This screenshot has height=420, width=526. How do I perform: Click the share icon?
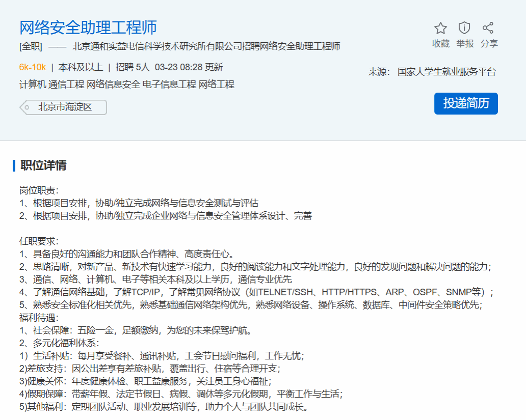pos(488,28)
